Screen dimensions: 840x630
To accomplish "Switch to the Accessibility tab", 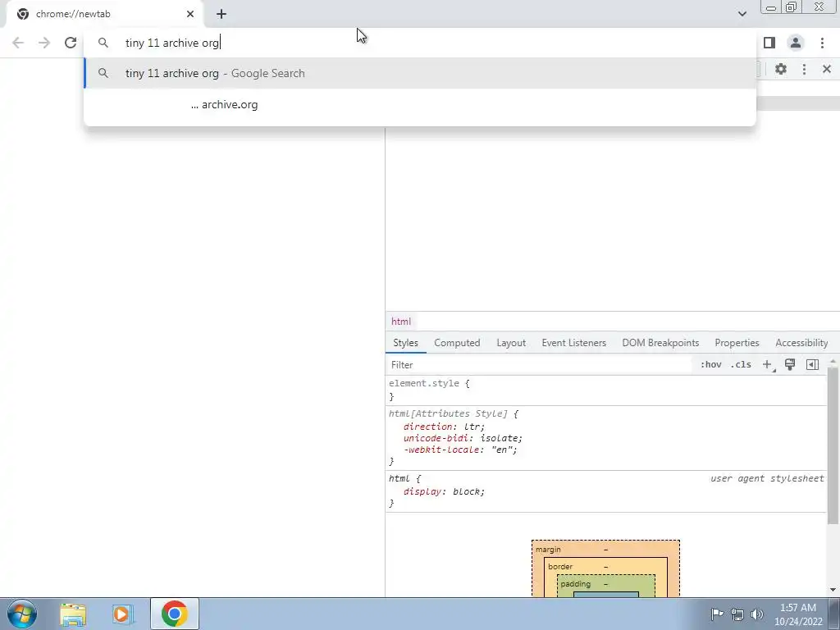I will point(801,343).
